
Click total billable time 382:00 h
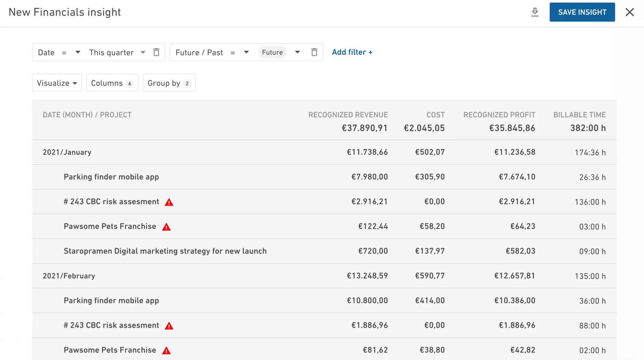pyautogui.click(x=588, y=128)
